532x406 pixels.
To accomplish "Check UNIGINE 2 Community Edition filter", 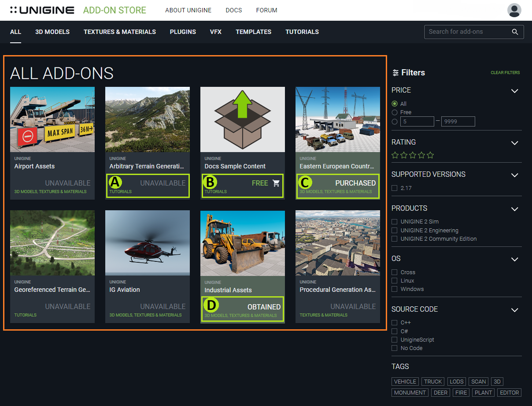I will 395,239.
